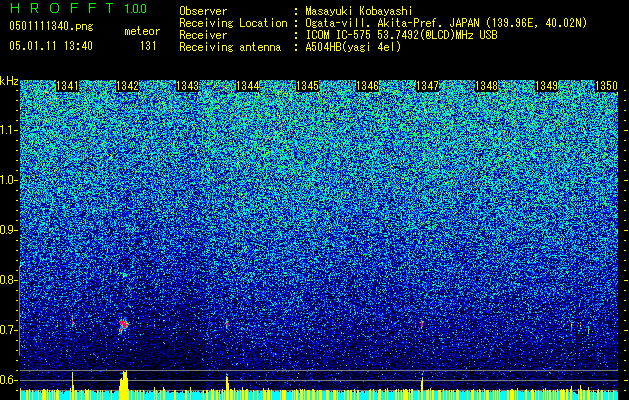Click the 1342 time marker label
Image resolution: width=629 pixels, height=400 pixels.
coord(127,86)
